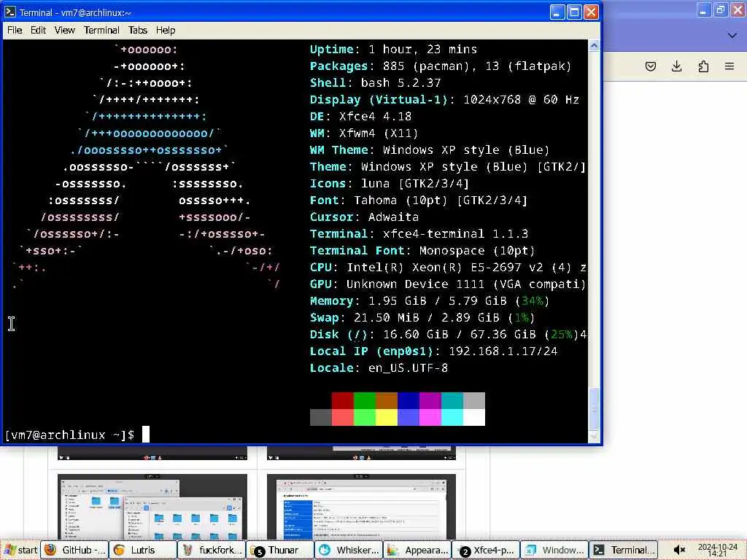Switch to Window Manager entry in taskbar

click(554, 550)
